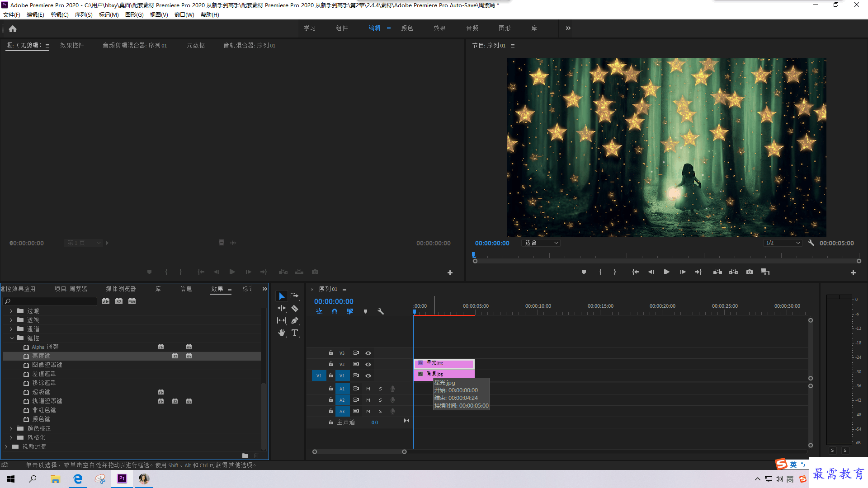Select the Ripple Edit tool
This screenshot has height=488, width=868.
(282, 308)
